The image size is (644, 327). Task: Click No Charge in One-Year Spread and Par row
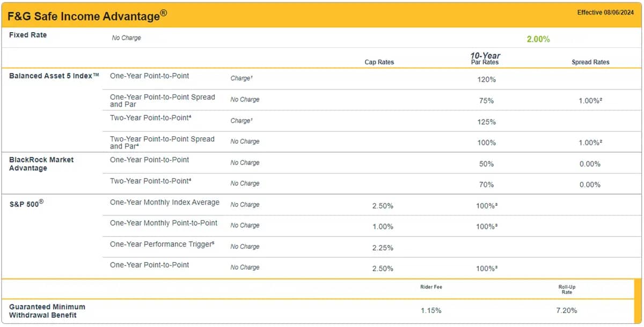click(245, 100)
